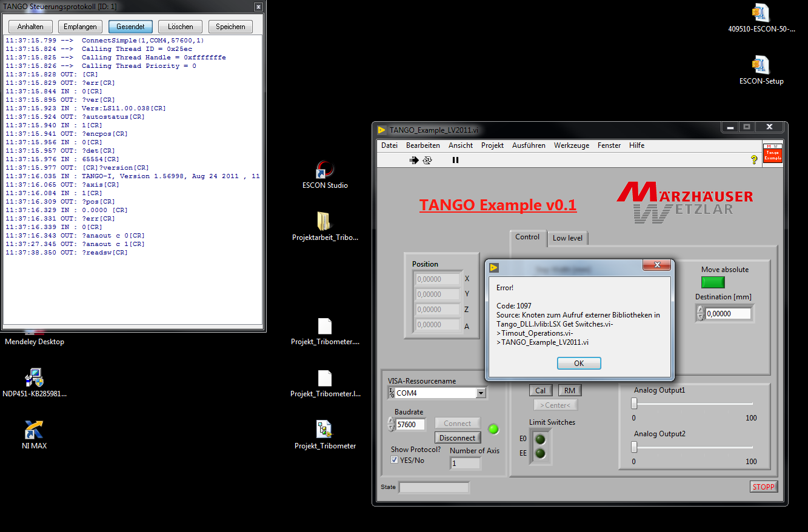The width and height of the screenshot is (808, 532).
Task: Select the Projekt_Tribometer LabVIEW project icon
Action: [x=326, y=434]
